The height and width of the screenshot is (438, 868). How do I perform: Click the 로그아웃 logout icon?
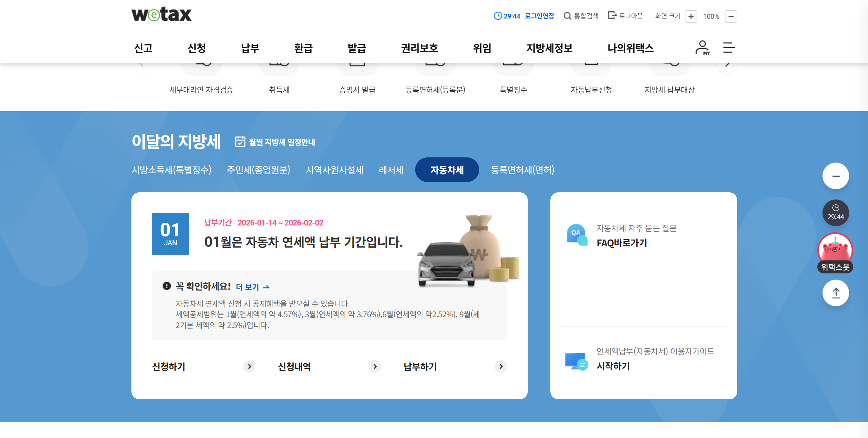point(612,15)
